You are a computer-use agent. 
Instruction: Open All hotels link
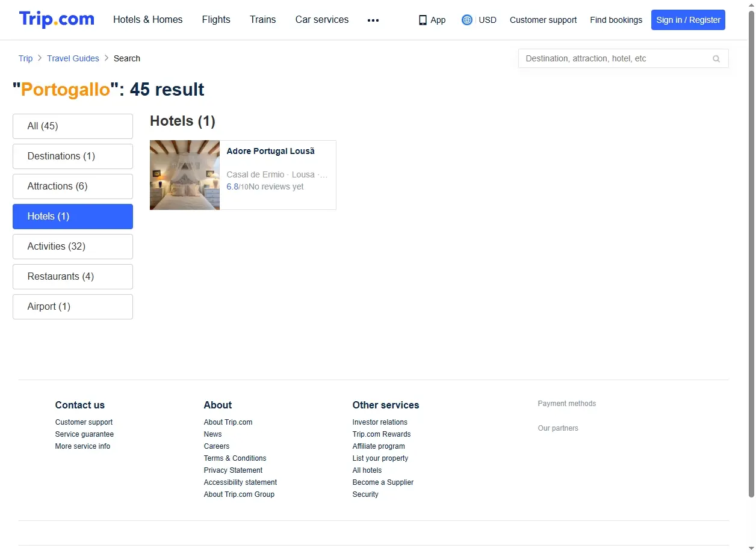(367, 470)
